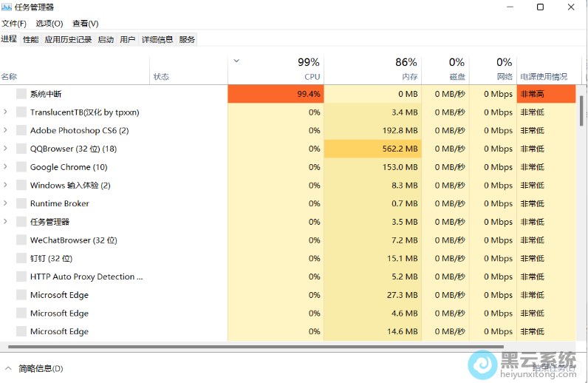Sort by the 电源使用情况 column header

tap(544, 76)
